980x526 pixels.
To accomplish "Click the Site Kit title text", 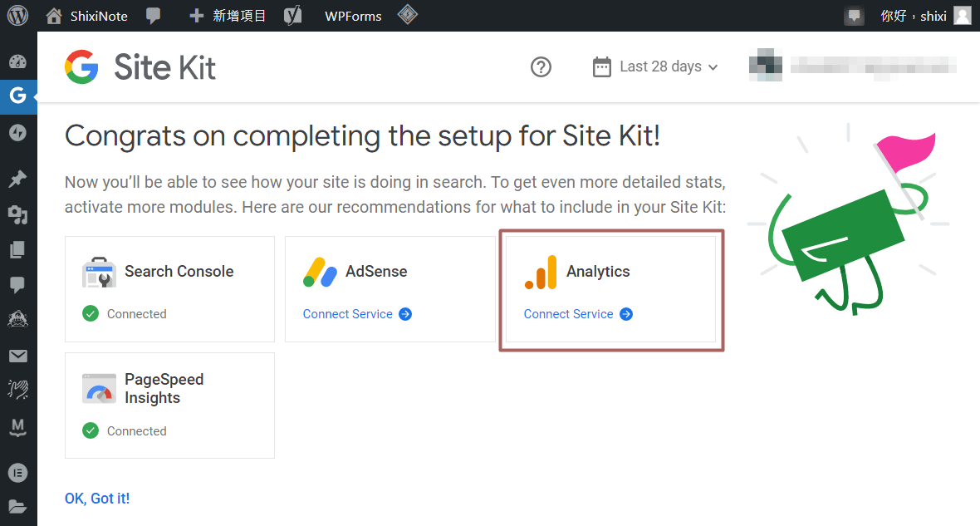I will click(164, 67).
